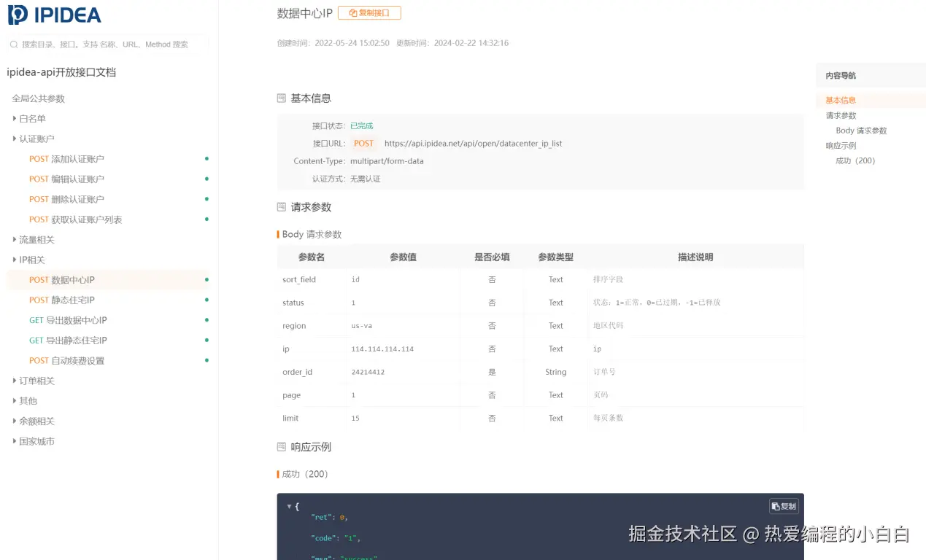Collapse the JSON root object arrow
Image resolution: width=926 pixels, height=560 pixels.
pyautogui.click(x=289, y=506)
